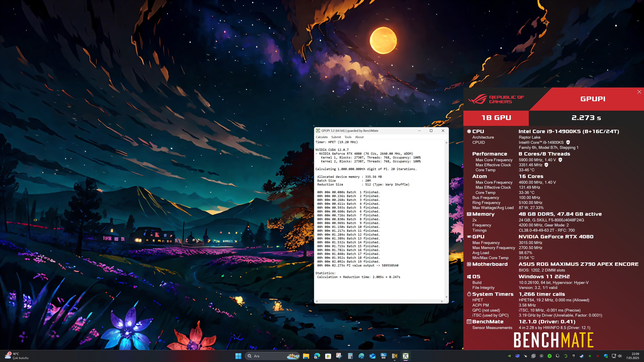Click scroll-right arrow in GPUPI output

click(x=442, y=301)
